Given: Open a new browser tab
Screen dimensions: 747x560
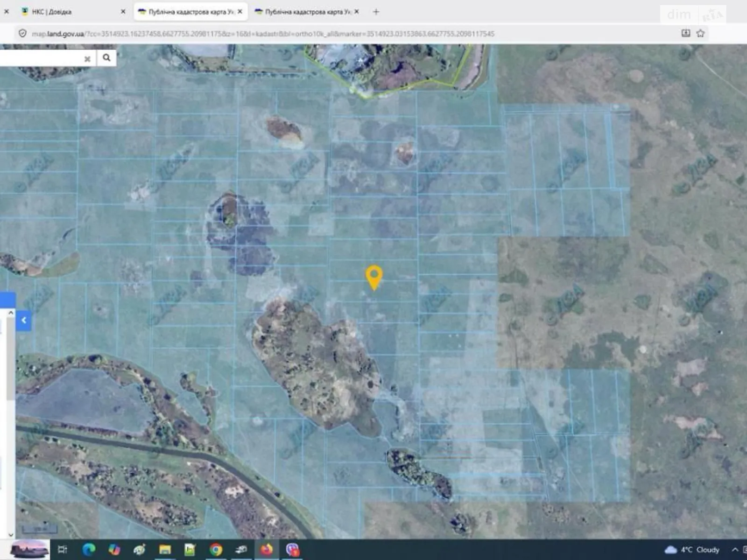Looking at the screenshot, I should pyautogui.click(x=376, y=12).
